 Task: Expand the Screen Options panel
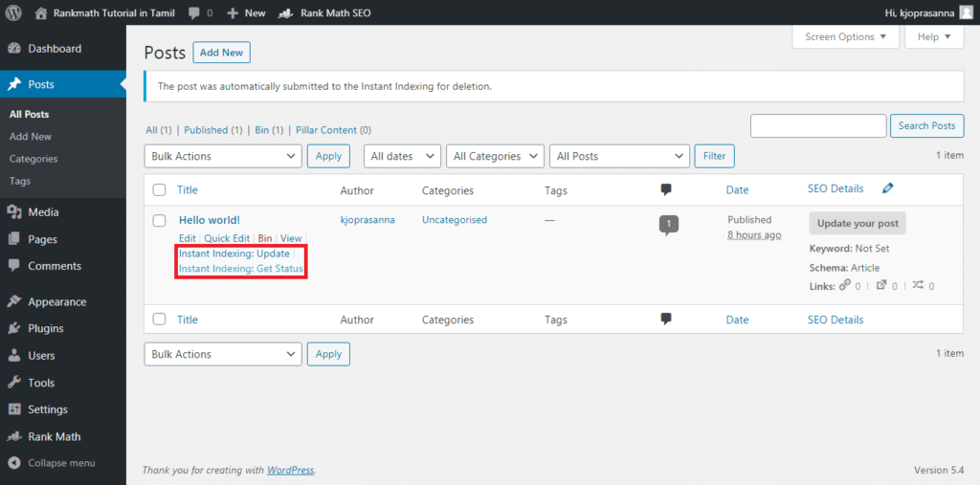(x=846, y=37)
